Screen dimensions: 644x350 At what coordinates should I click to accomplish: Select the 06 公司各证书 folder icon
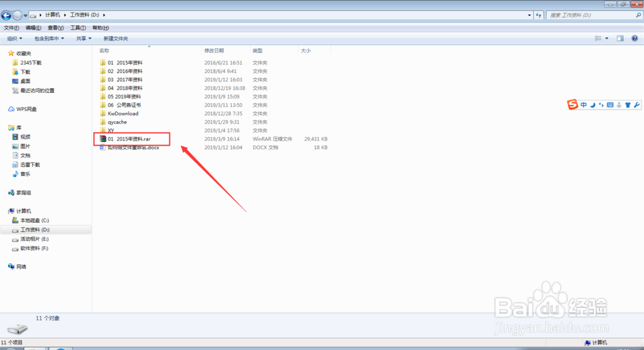[102, 105]
